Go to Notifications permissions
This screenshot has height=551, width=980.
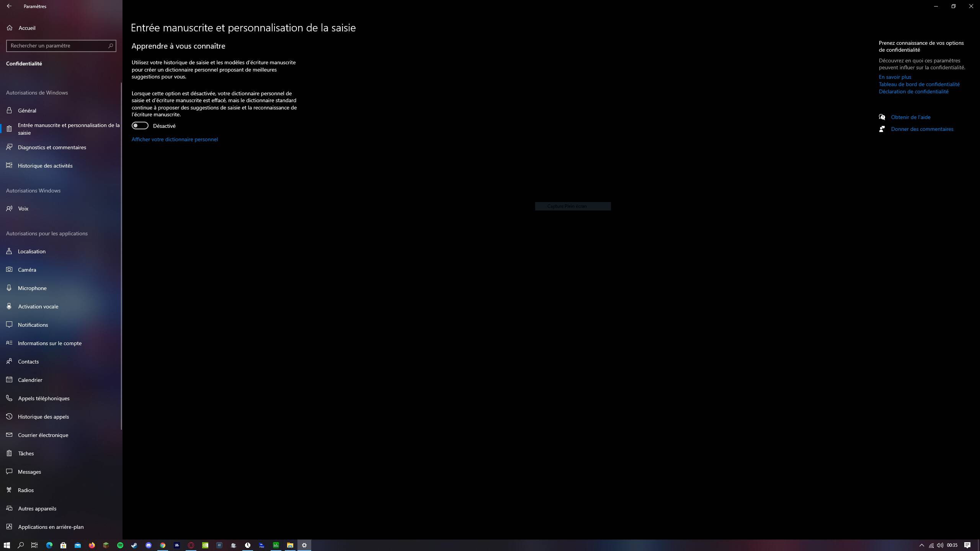click(x=33, y=325)
